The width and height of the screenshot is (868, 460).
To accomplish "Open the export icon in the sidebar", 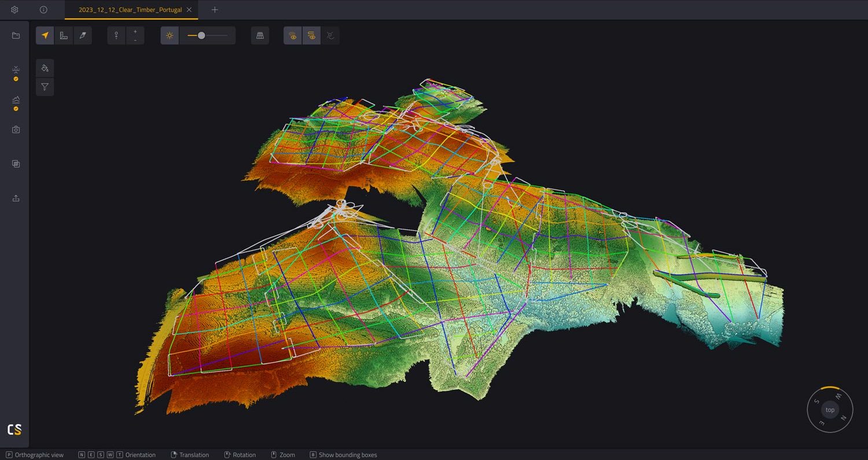I will pyautogui.click(x=16, y=198).
